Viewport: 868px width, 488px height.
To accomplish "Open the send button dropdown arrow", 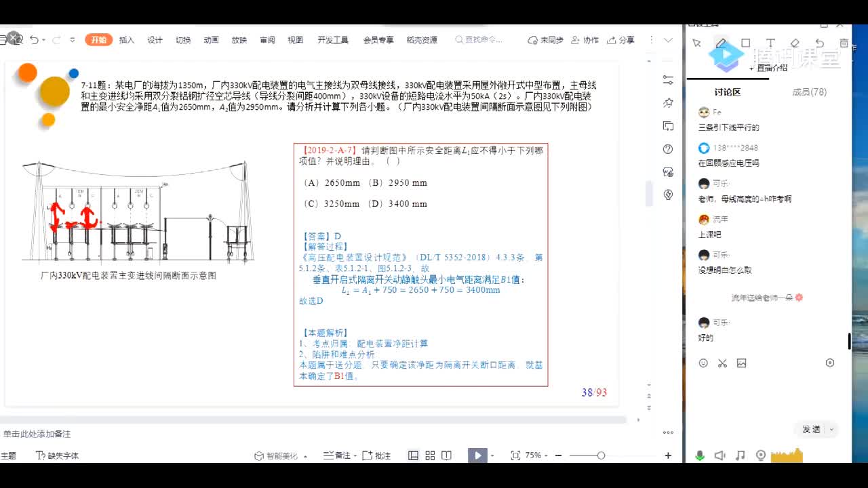I will click(x=831, y=429).
